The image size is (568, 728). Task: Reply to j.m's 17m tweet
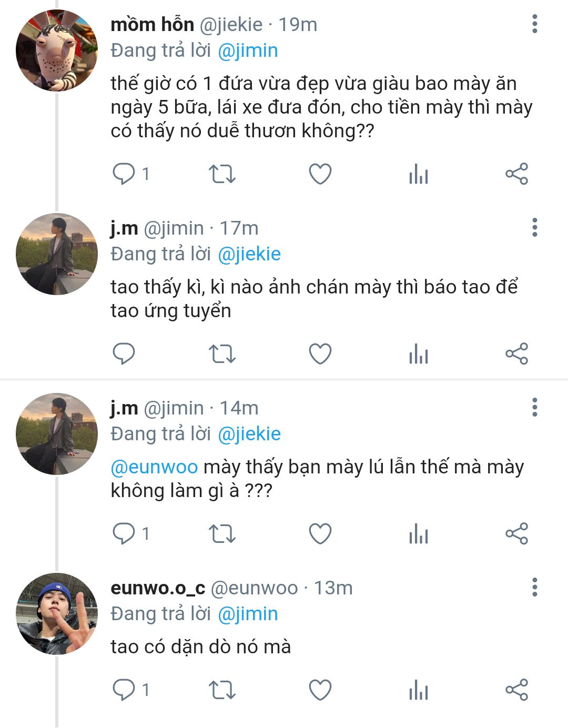click(124, 354)
